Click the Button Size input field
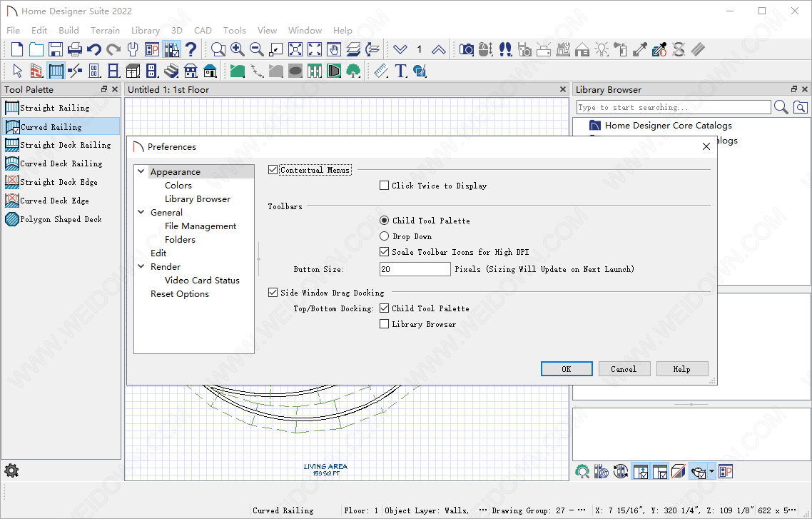This screenshot has width=812, height=519. [x=415, y=269]
